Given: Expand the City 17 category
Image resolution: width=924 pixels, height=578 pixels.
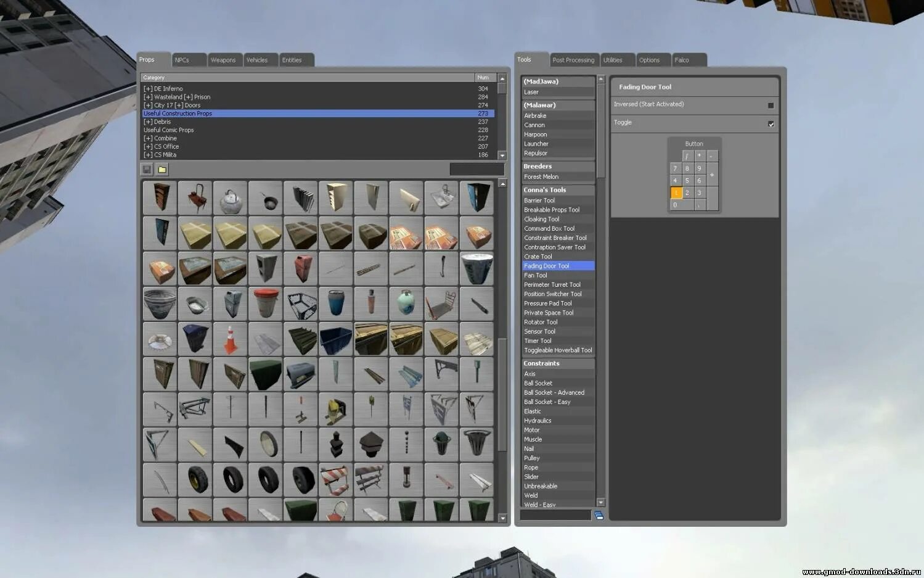Looking at the screenshot, I should [x=148, y=105].
